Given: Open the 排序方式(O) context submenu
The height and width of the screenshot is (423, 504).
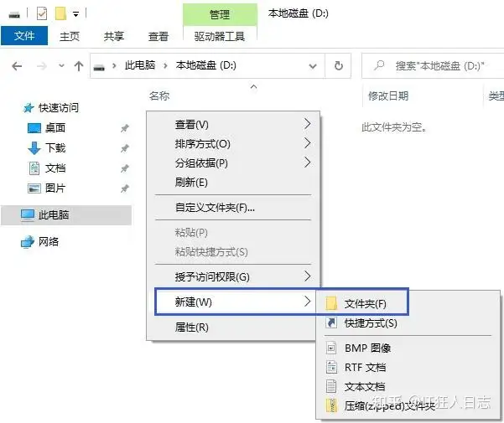Looking at the screenshot, I should tap(233, 144).
